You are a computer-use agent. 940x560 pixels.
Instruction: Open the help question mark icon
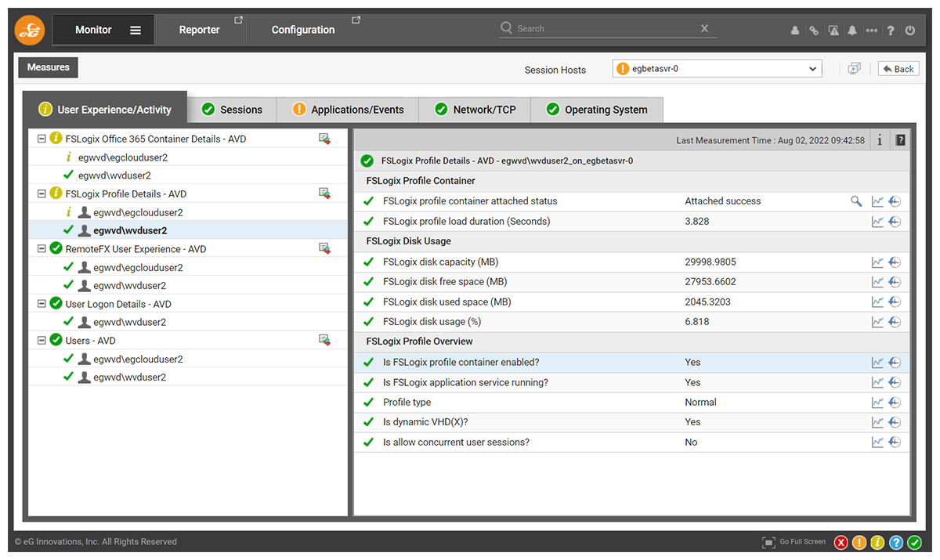pyautogui.click(x=891, y=31)
